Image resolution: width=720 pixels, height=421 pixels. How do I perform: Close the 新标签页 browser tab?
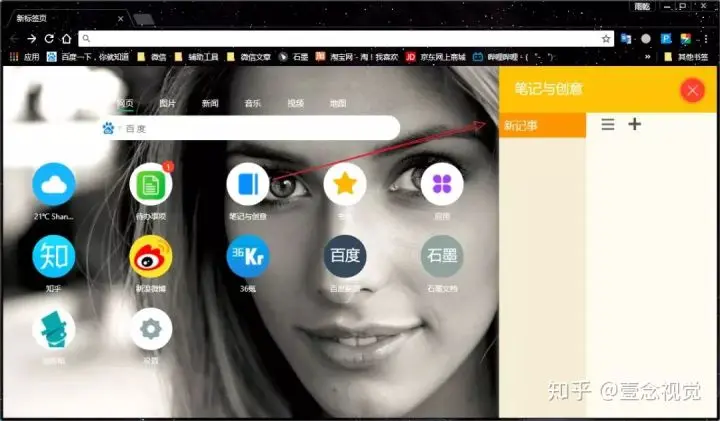(x=120, y=19)
